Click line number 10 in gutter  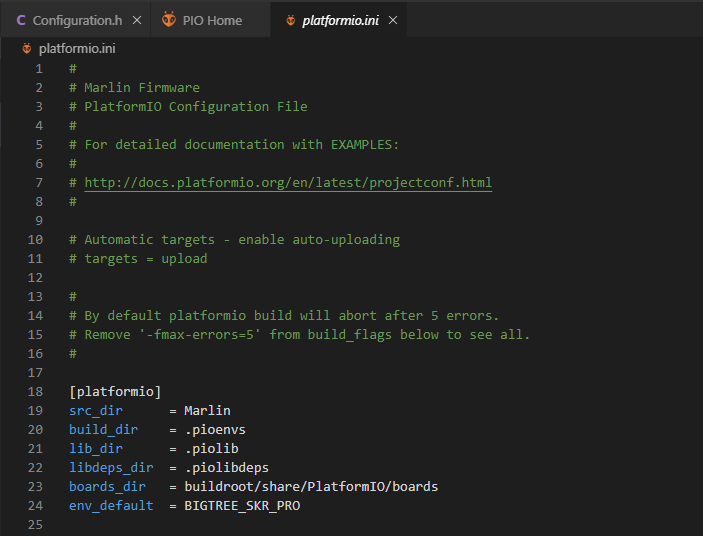point(35,240)
